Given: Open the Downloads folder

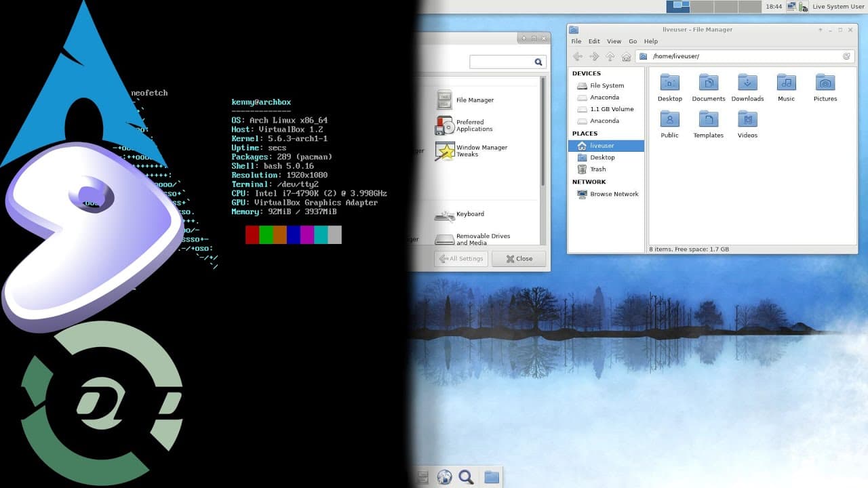Looking at the screenshot, I should pyautogui.click(x=747, y=87).
